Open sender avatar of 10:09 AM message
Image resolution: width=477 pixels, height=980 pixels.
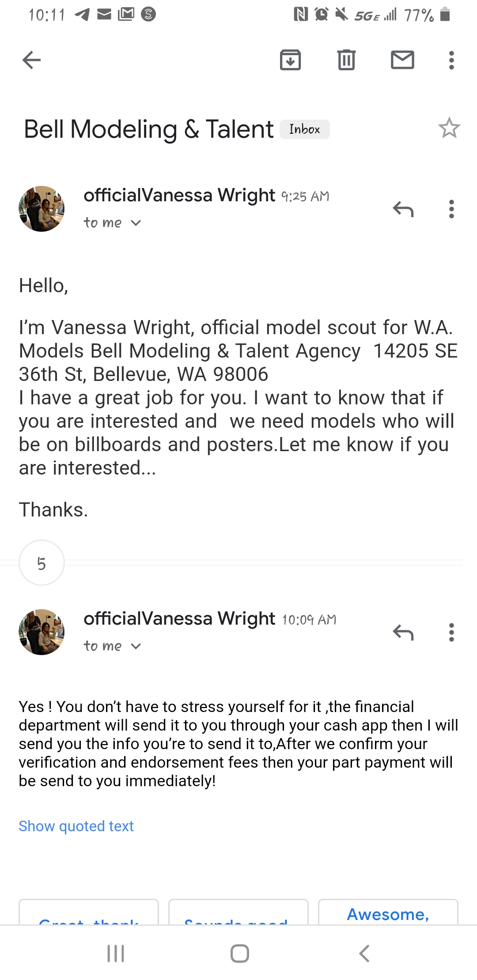(x=42, y=632)
